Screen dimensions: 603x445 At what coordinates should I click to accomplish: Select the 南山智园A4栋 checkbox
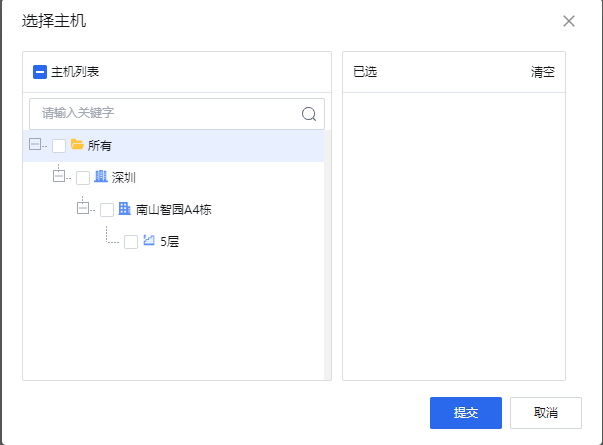point(107,210)
